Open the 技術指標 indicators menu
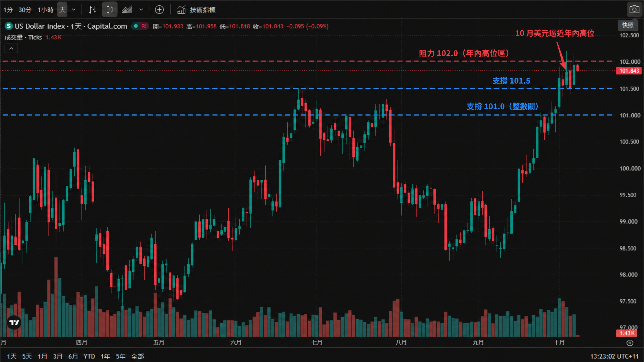This screenshot has width=644, height=362. (196, 10)
